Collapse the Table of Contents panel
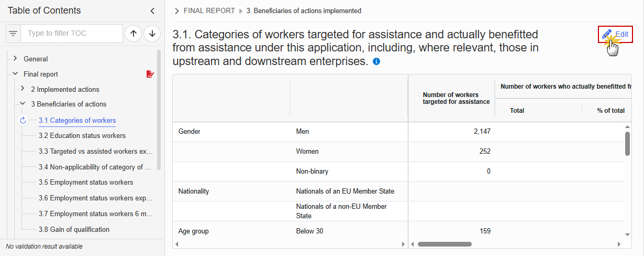Viewport: 644px width, 256px height. [152, 10]
